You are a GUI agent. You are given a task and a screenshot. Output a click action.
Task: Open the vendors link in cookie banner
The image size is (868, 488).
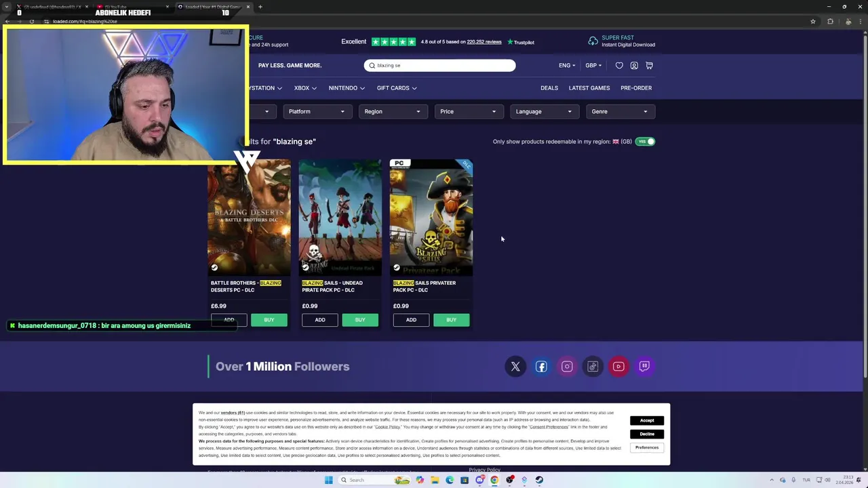pos(233,413)
